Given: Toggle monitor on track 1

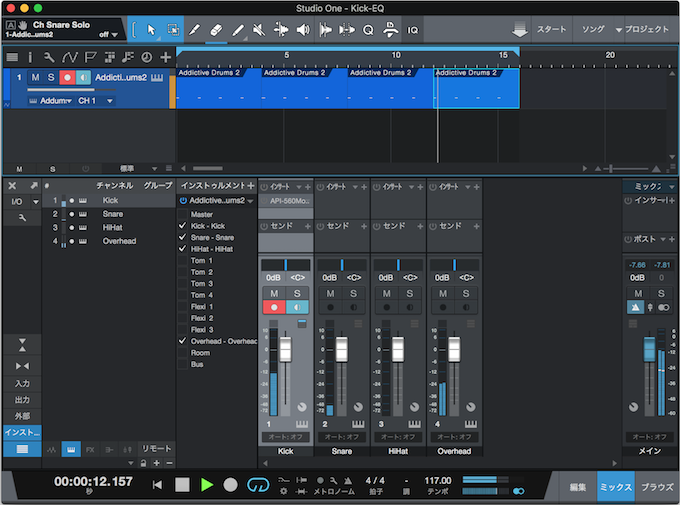Looking at the screenshot, I should pos(83,78).
